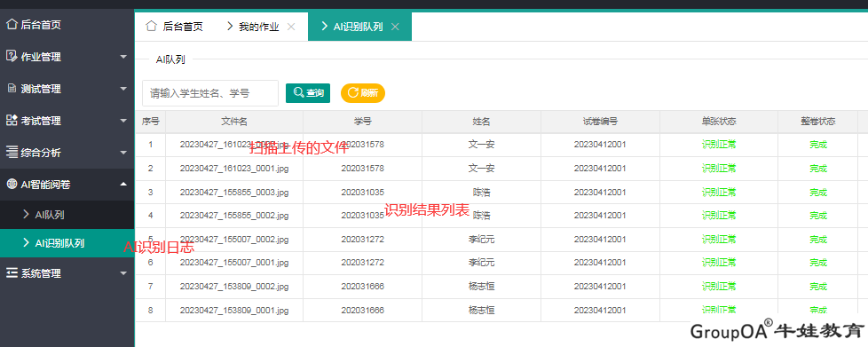Click the chevron icon before the 我的作业 tab

[230, 26]
